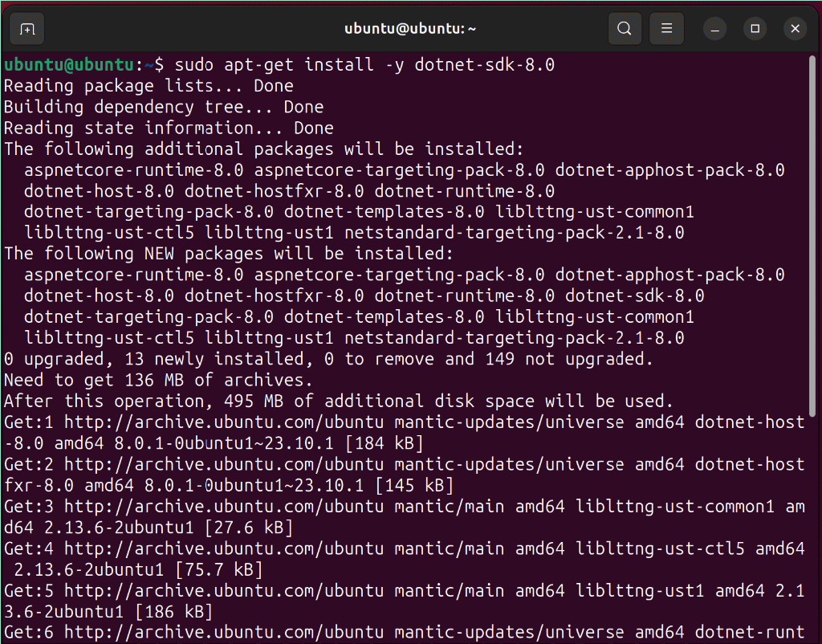Click the [145 kB] size value
Viewport: 822px width, 644px height.
pos(414,486)
